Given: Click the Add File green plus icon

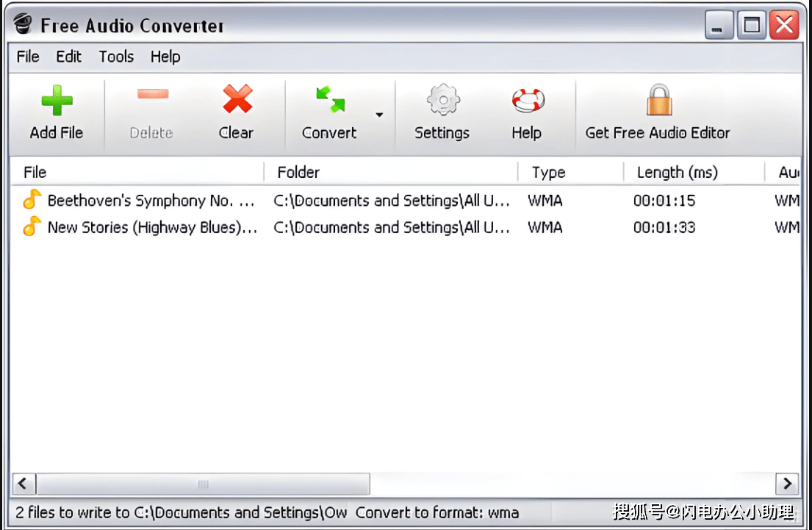Looking at the screenshot, I should [x=57, y=100].
